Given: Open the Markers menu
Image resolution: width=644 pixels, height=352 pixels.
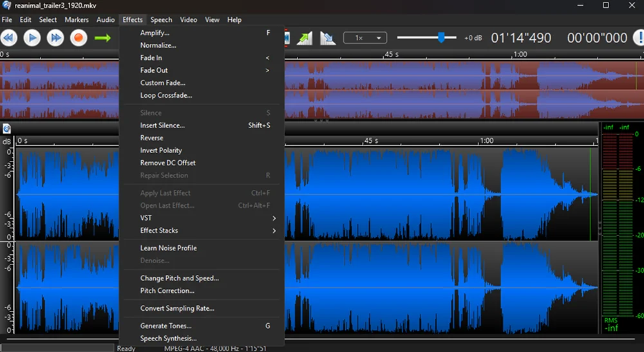Looking at the screenshot, I should coord(77,20).
